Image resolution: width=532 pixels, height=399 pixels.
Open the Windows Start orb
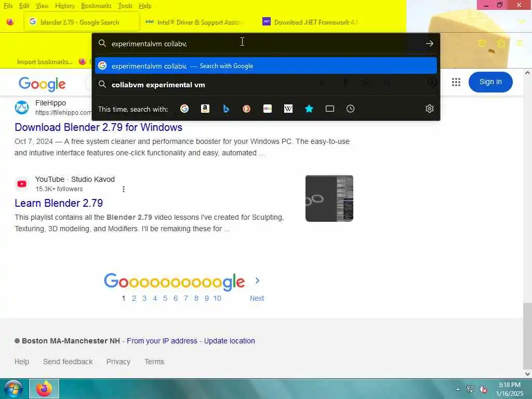[14, 389]
